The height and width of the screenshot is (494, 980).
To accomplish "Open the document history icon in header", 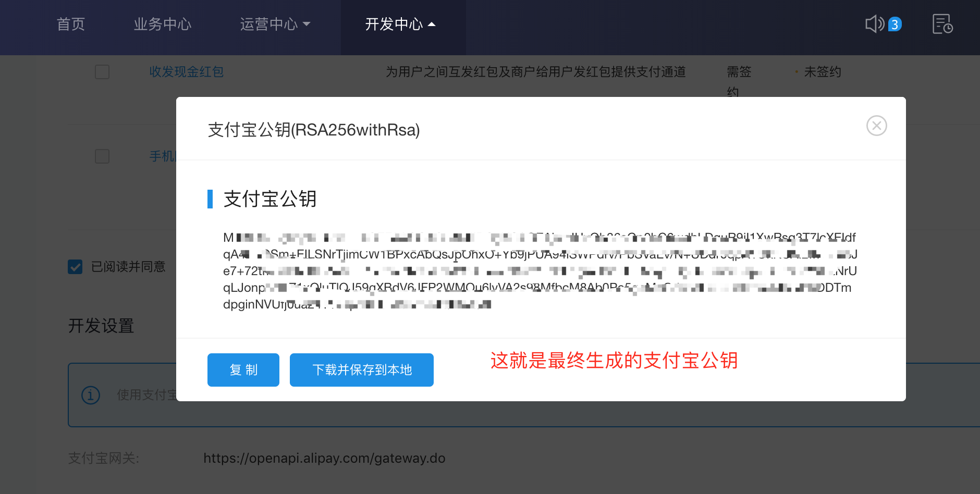I will tap(942, 24).
